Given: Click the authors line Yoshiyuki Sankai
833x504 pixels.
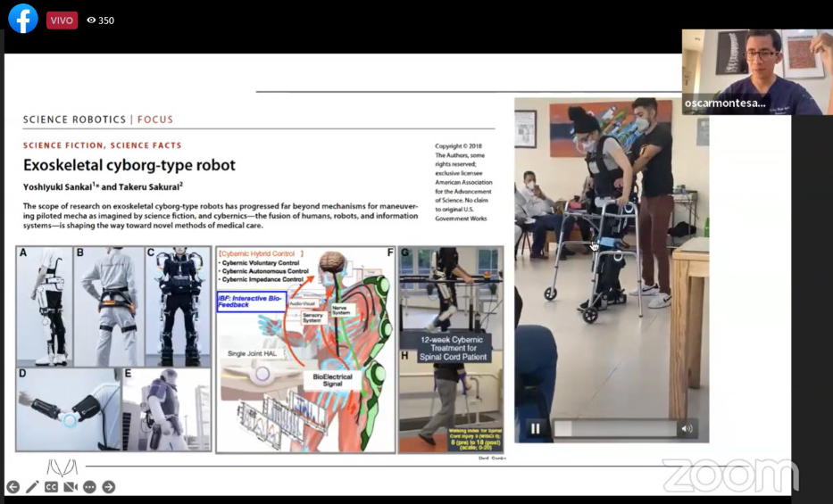Looking at the screenshot, I should click(x=103, y=186).
